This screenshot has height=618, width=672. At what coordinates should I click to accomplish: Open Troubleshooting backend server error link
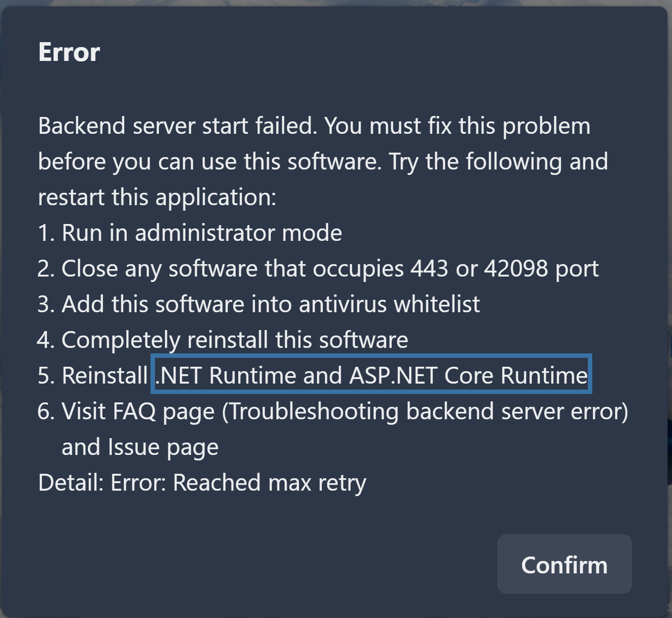(425, 411)
